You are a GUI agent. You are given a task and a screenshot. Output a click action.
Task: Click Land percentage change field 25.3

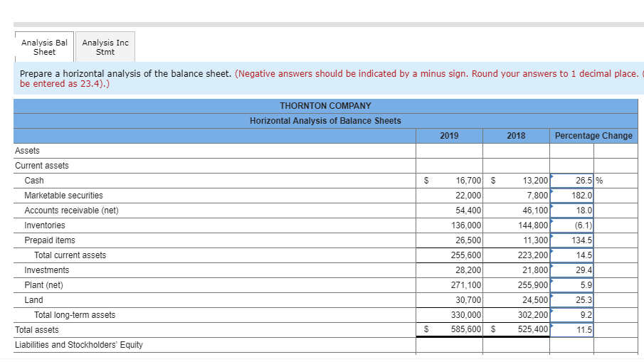click(571, 300)
